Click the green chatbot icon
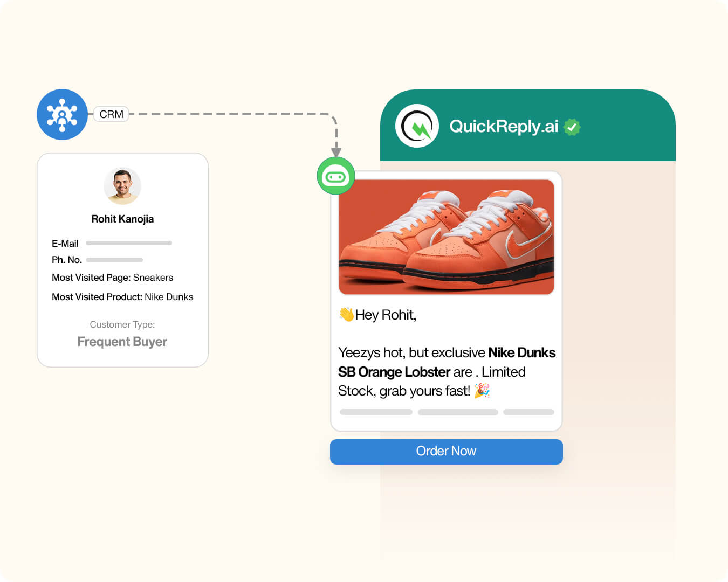Image resolution: width=728 pixels, height=582 pixels. (335, 176)
